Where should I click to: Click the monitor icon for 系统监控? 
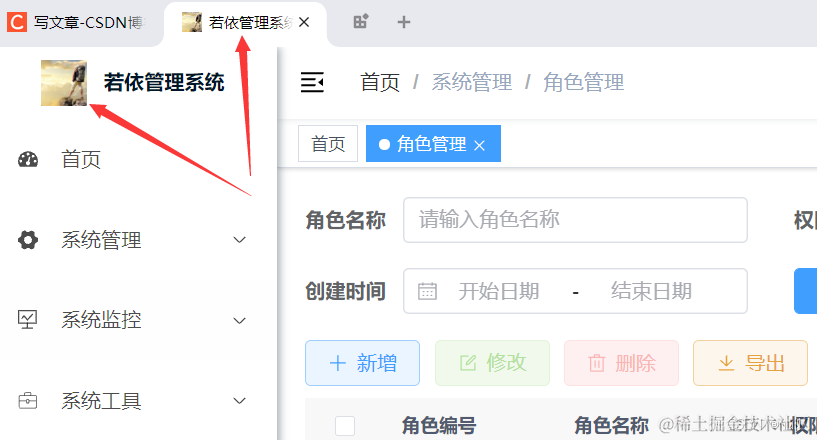[x=28, y=320]
